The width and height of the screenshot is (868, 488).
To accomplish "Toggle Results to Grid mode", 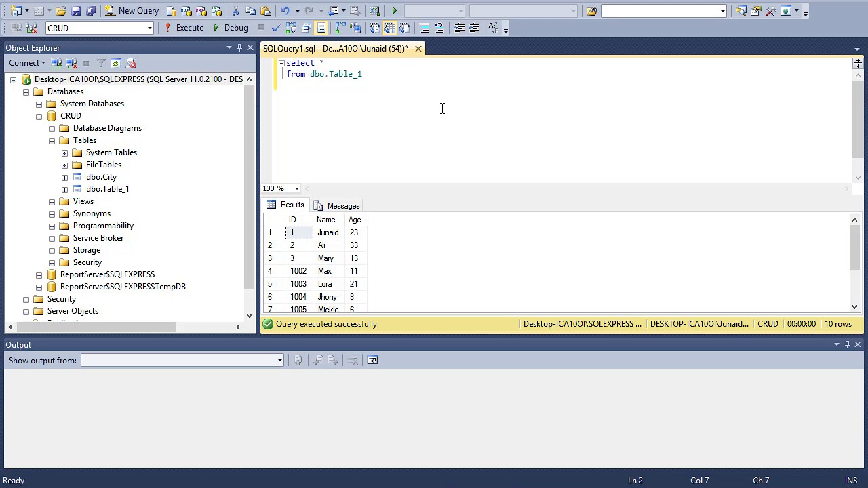I will pos(390,28).
